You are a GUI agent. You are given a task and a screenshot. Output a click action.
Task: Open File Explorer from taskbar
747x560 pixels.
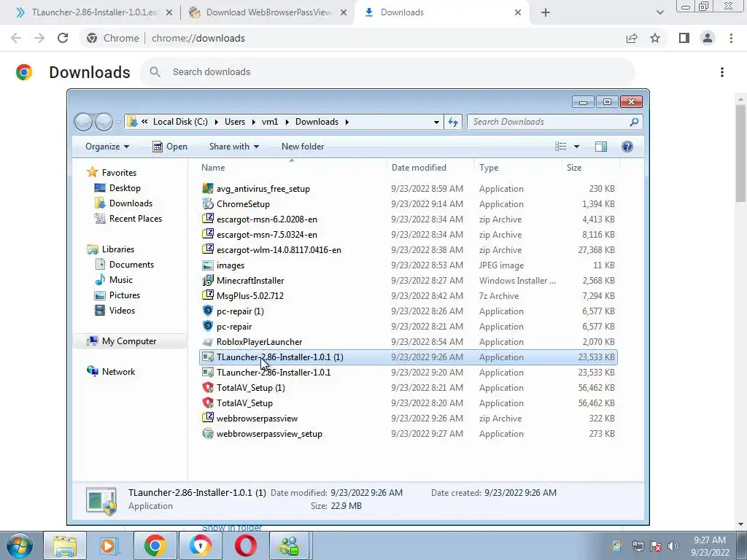pos(65,545)
